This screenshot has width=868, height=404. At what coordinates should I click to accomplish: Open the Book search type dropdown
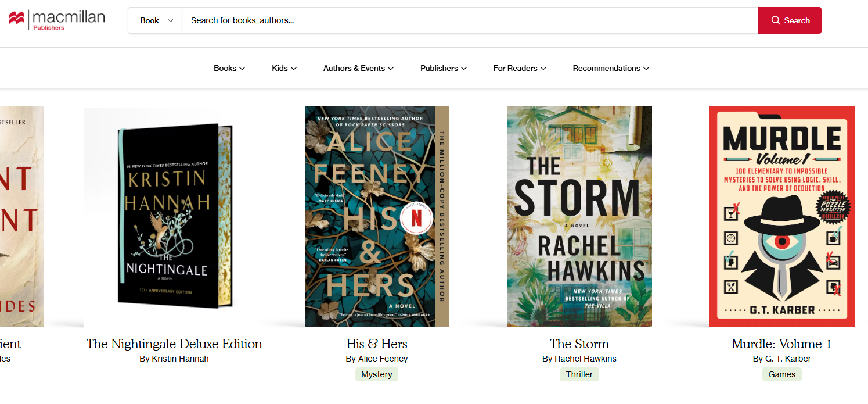[154, 20]
